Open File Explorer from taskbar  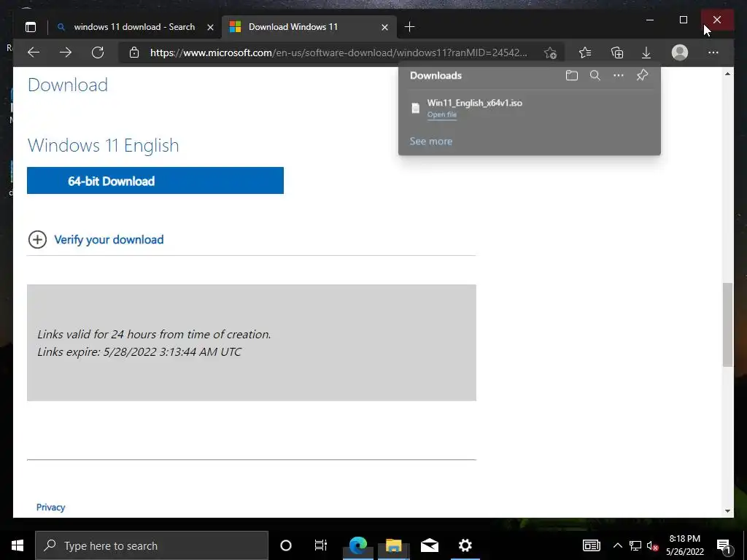point(393,545)
